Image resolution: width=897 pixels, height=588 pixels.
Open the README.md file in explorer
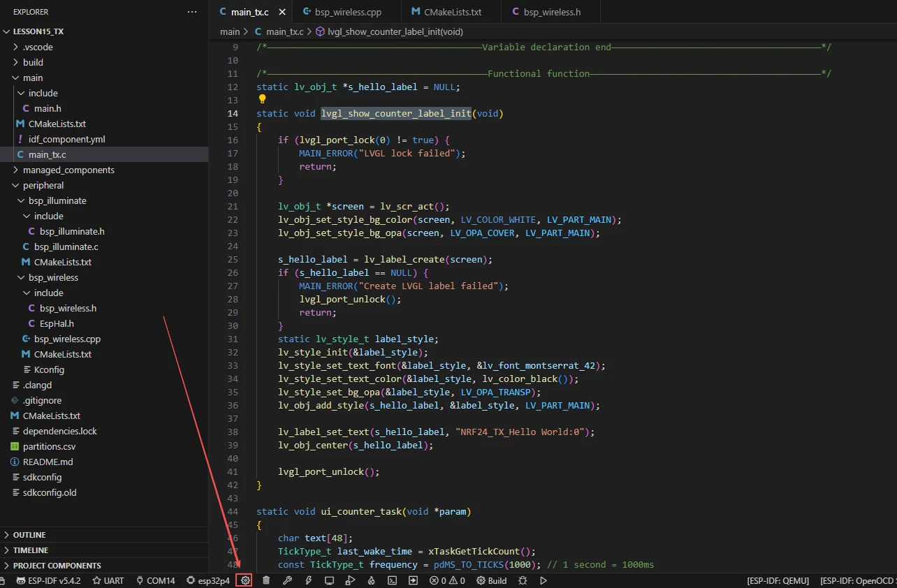pos(48,462)
